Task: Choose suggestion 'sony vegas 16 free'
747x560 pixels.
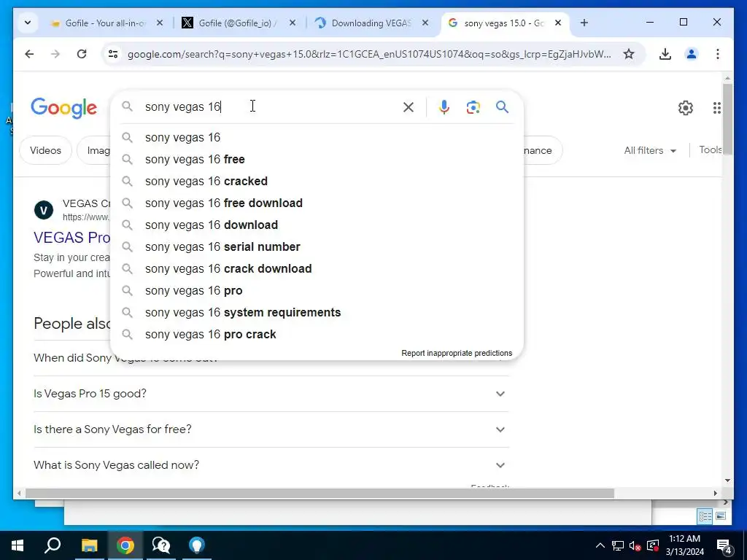Action: point(317,160)
